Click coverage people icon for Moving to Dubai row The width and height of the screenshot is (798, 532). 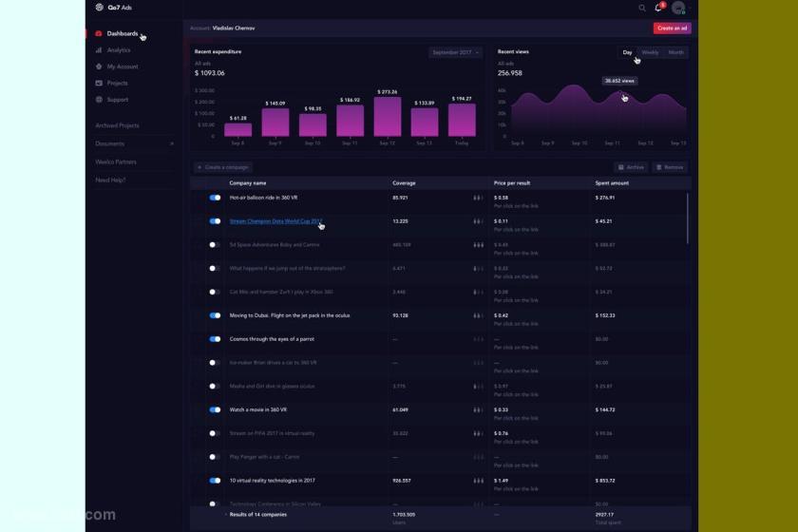click(x=478, y=315)
